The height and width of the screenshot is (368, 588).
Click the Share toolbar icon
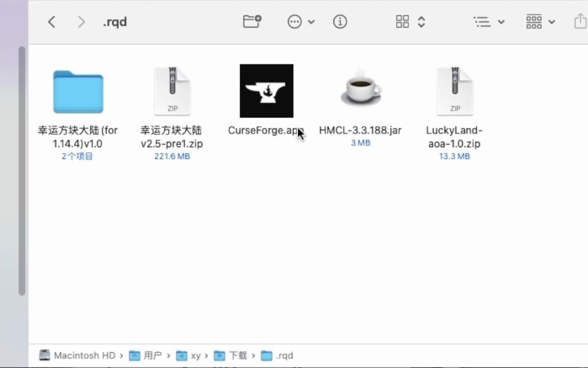[580, 21]
